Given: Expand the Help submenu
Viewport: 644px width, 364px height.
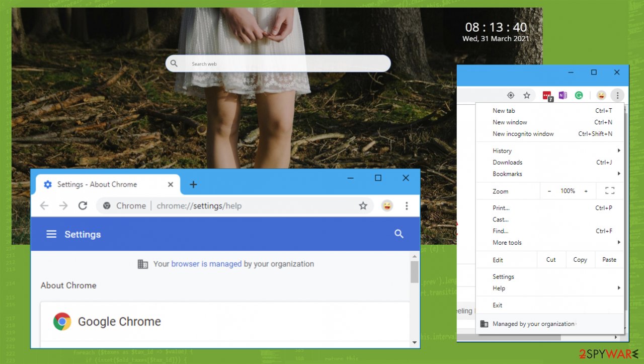Looking at the screenshot, I should pyautogui.click(x=550, y=288).
